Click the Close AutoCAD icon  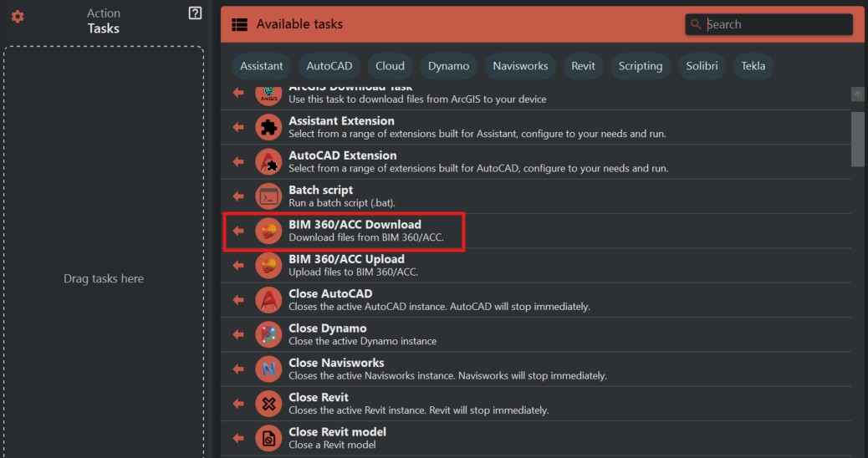[x=268, y=300]
